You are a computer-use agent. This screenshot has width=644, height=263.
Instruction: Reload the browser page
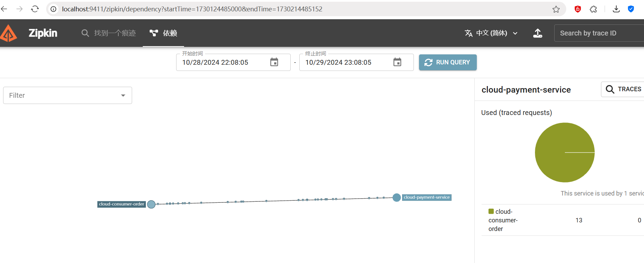[x=35, y=9]
